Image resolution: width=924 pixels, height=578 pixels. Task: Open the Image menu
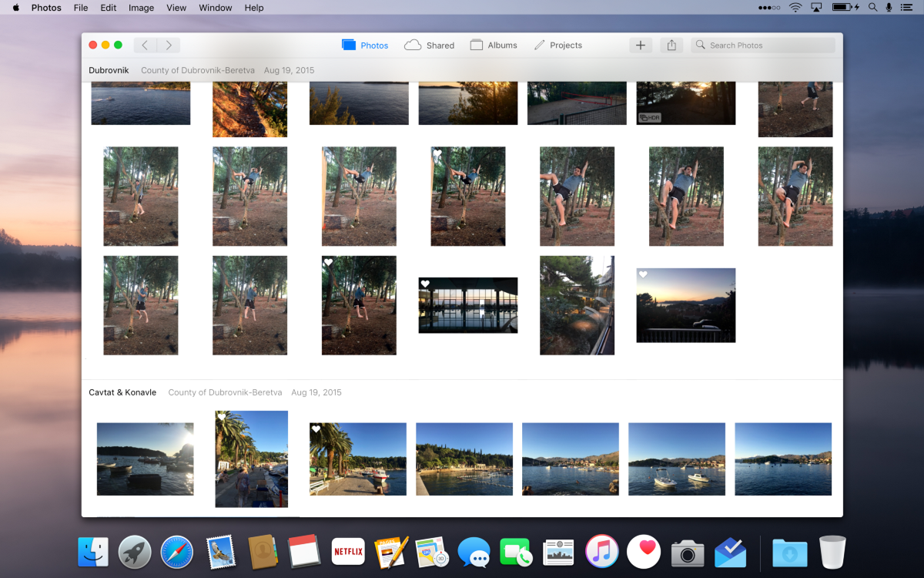coord(141,8)
